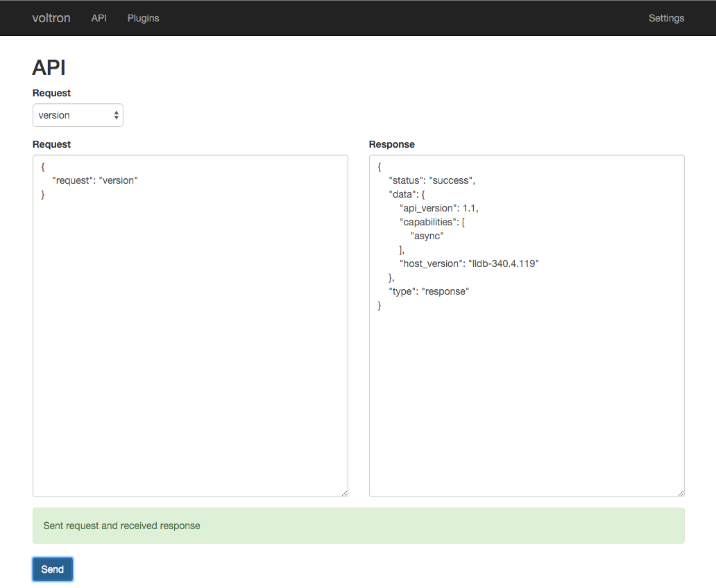Navigate to the Plugins section
716x588 pixels.
[x=143, y=18]
